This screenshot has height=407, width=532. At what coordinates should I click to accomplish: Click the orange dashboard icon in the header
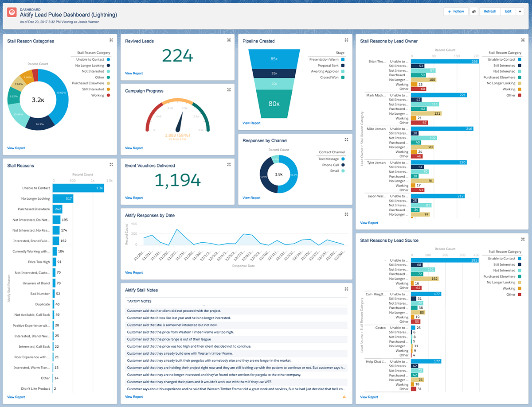tap(12, 13)
